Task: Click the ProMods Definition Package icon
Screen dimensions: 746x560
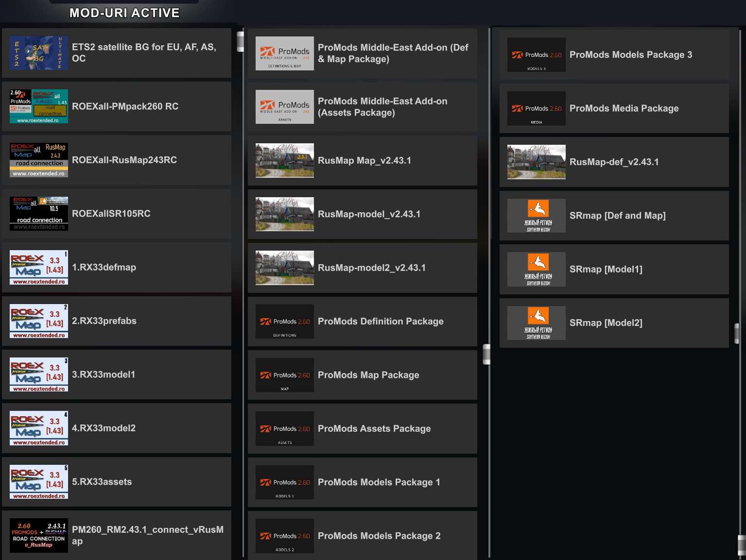Action: [285, 322]
